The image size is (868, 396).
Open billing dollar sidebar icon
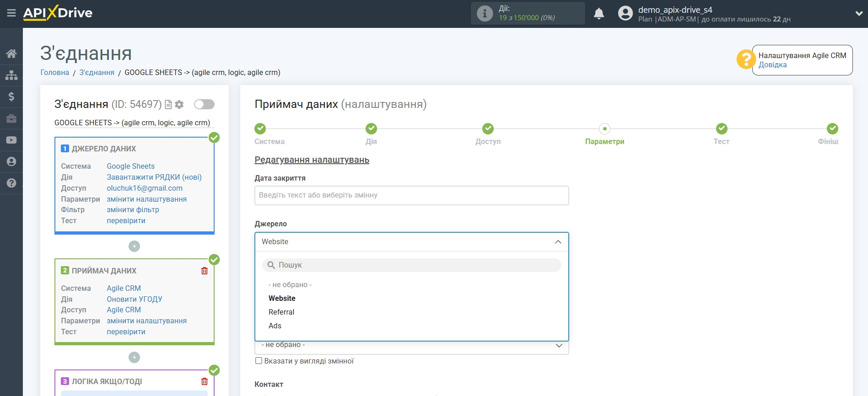[11, 96]
